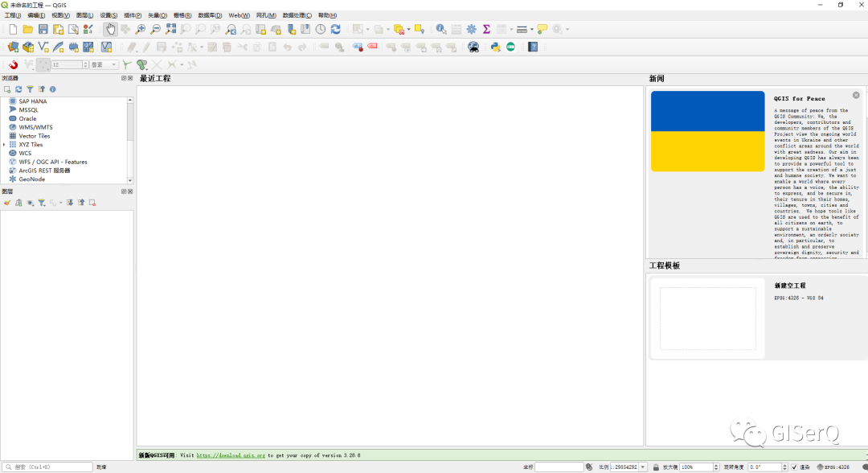Toggle the render checkbox in the status bar
Viewport: 868px width, 473px height.
click(794, 467)
